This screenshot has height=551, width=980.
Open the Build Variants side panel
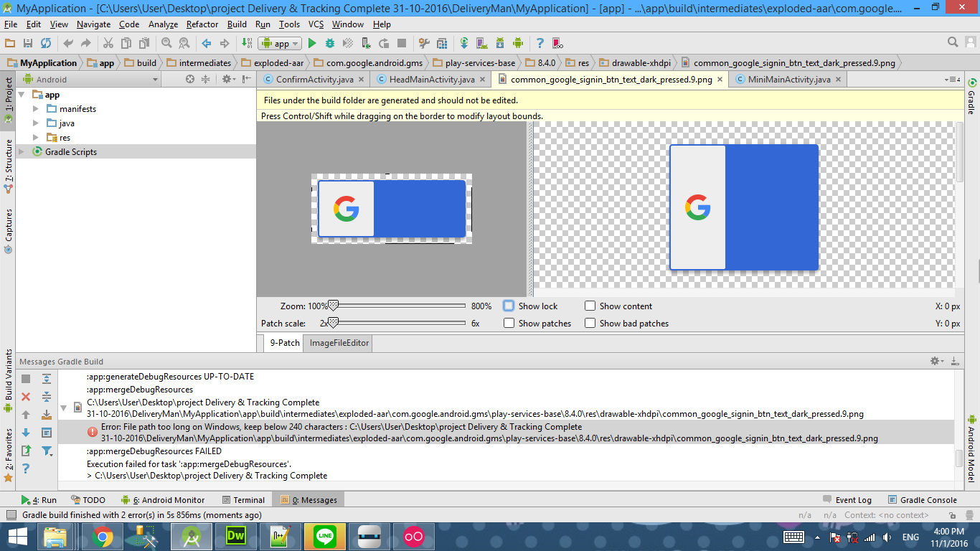coord(8,381)
